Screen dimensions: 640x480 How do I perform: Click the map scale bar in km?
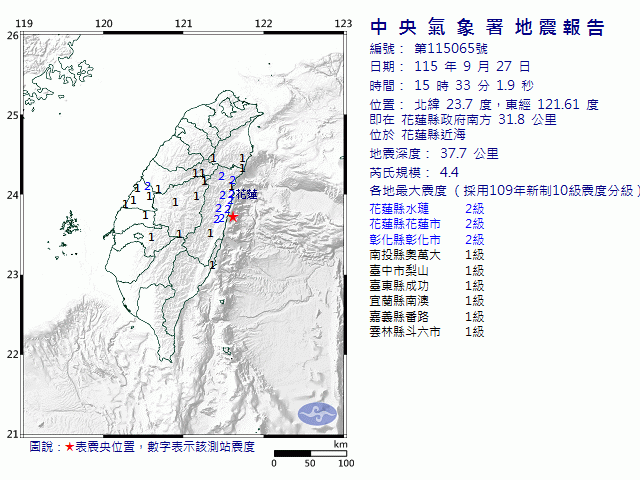[310, 453]
